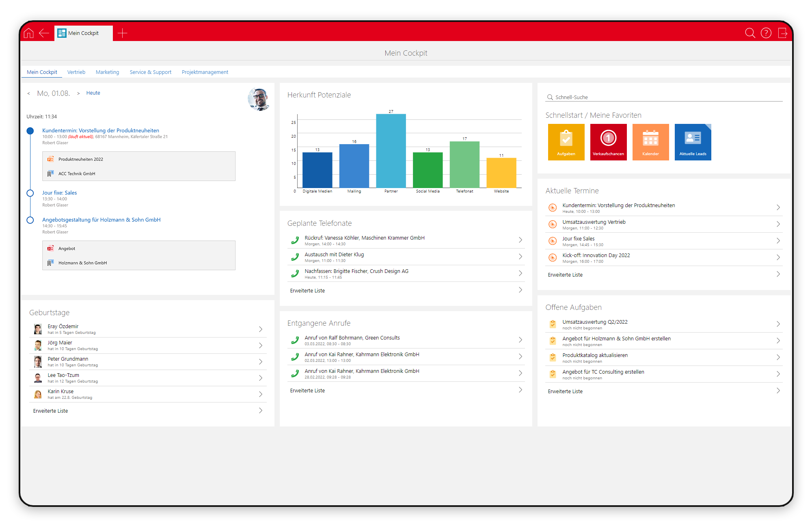Viewport: 812px width, 528px height.
Task: Open Jour fixe: Sales appointment link
Action: tap(59, 193)
